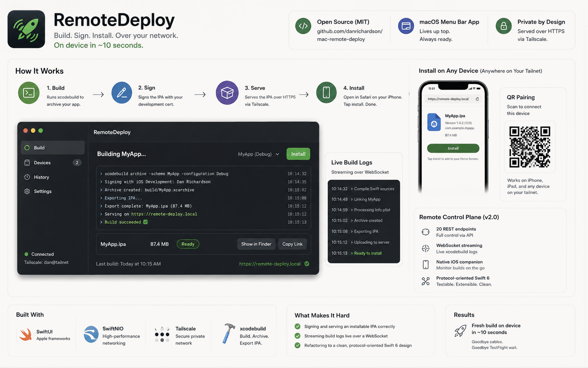Open the Devices section in sidebar
The height and width of the screenshot is (368, 588).
53,163
